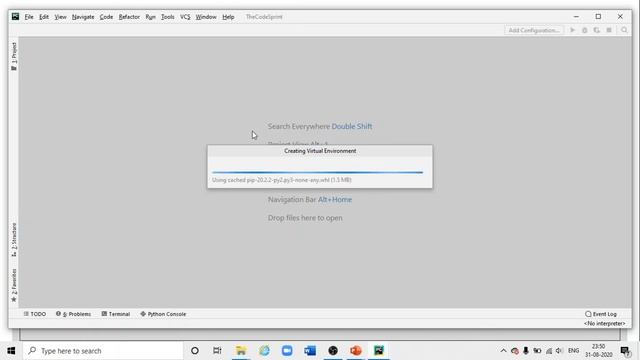Click the Run with Coverage icon

597,30
